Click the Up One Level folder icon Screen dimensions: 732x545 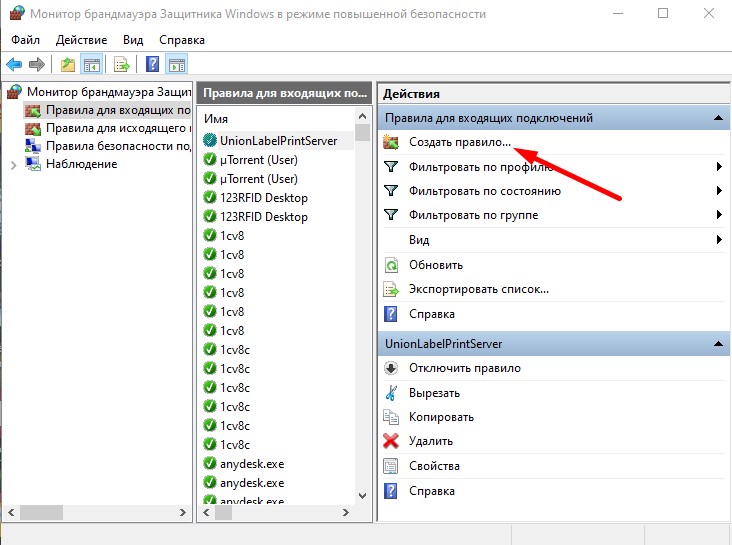click(x=68, y=65)
